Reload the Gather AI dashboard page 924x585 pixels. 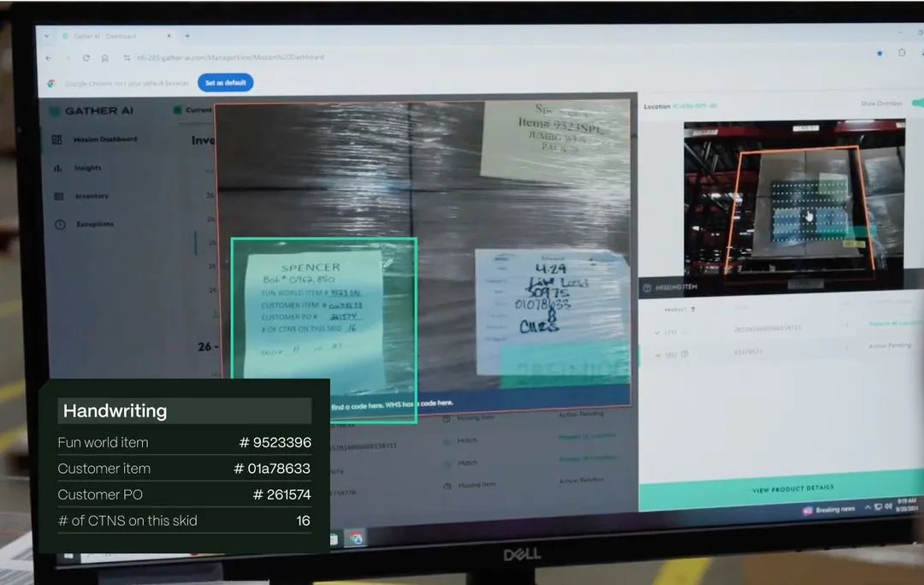(x=86, y=58)
